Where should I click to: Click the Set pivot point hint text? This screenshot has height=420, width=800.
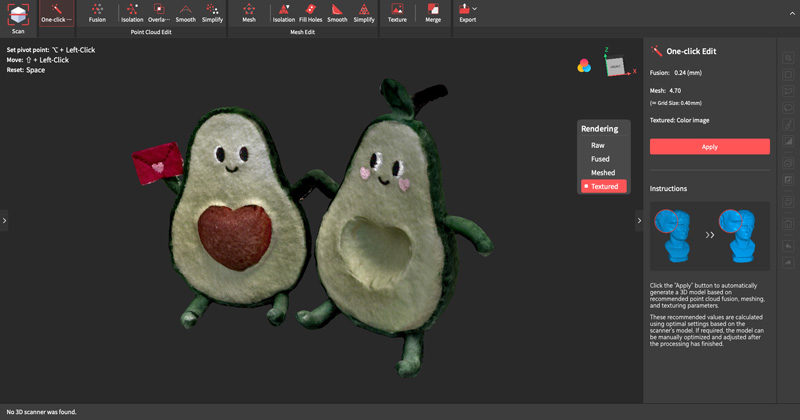point(51,50)
